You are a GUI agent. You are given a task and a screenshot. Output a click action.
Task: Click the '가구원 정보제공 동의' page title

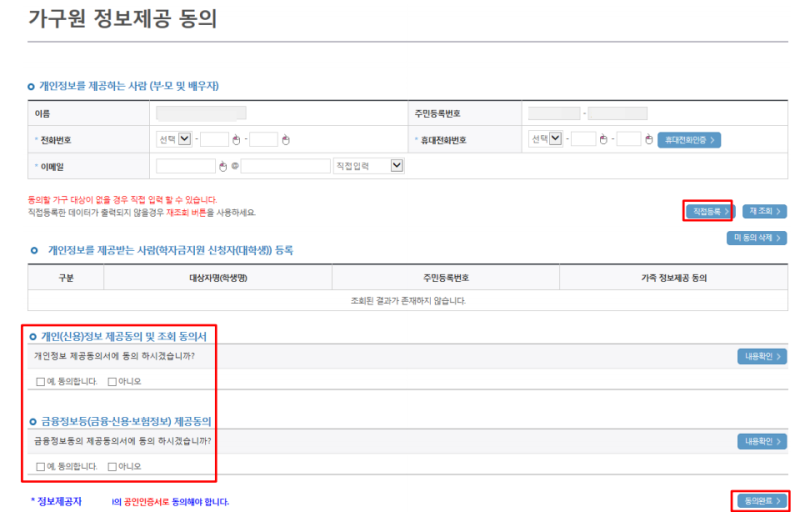tap(123, 18)
